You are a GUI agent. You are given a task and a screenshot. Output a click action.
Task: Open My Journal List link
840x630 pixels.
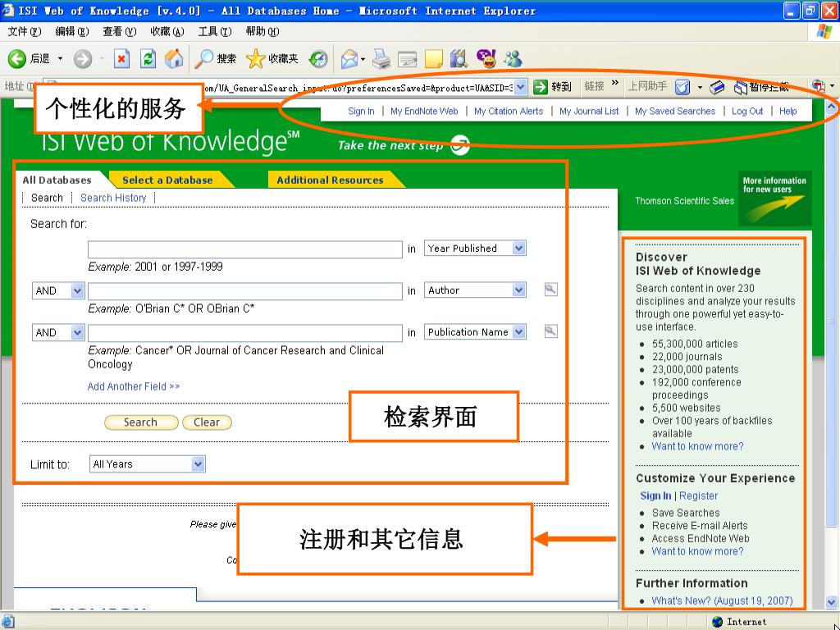[589, 111]
